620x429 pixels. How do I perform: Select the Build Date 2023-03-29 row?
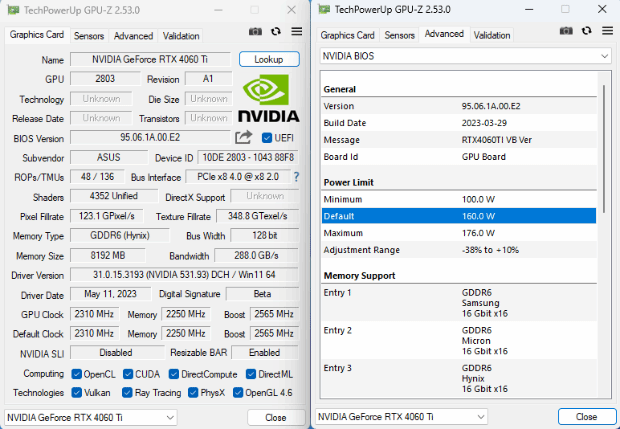[x=459, y=123]
